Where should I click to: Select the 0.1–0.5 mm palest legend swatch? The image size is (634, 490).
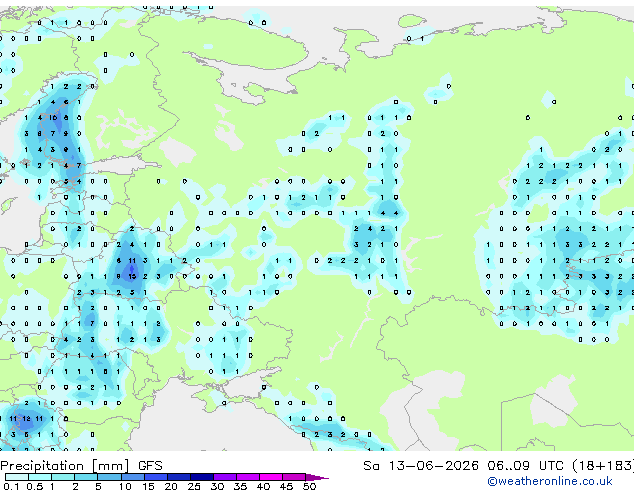(17, 477)
